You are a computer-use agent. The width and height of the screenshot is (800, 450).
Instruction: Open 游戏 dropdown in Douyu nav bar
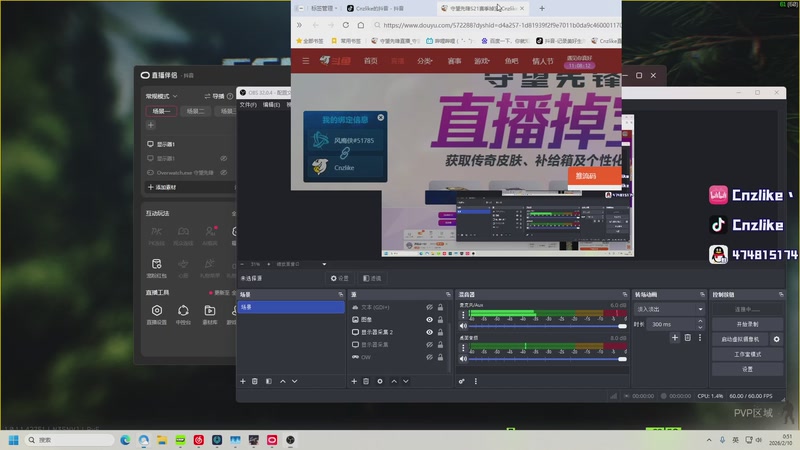click(x=482, y=61)
